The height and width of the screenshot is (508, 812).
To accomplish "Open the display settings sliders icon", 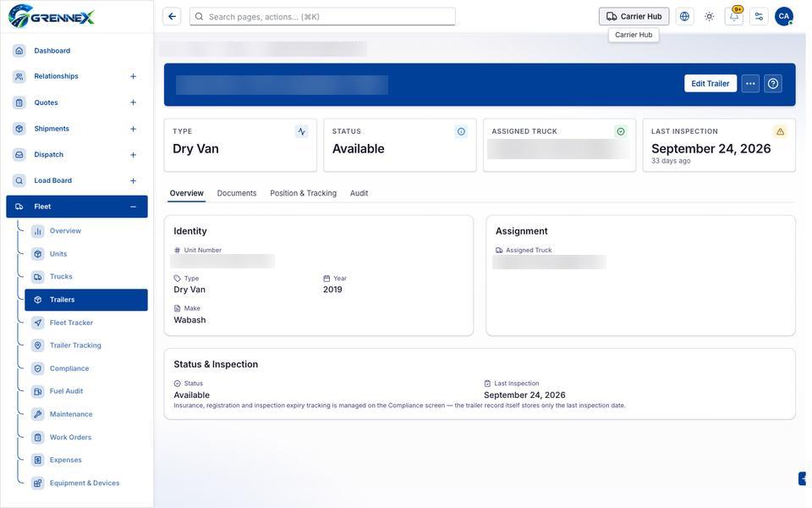I will pyautogui.click(x=760, y=17).
